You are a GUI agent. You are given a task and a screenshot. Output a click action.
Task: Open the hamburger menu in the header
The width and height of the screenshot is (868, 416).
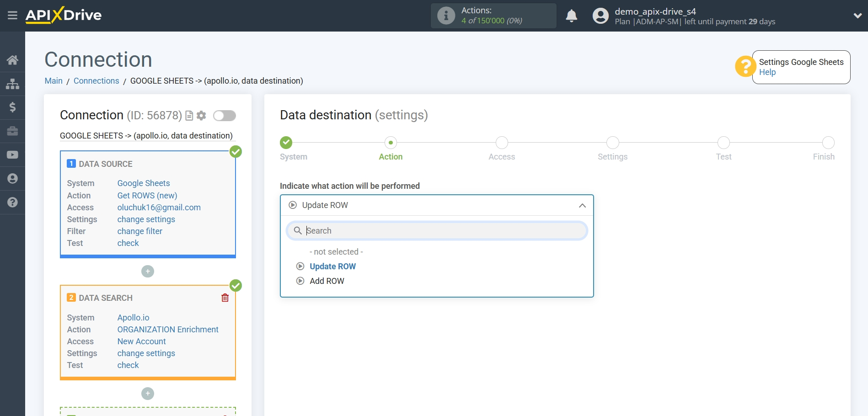pyautogui.click(x=12, y=16)
